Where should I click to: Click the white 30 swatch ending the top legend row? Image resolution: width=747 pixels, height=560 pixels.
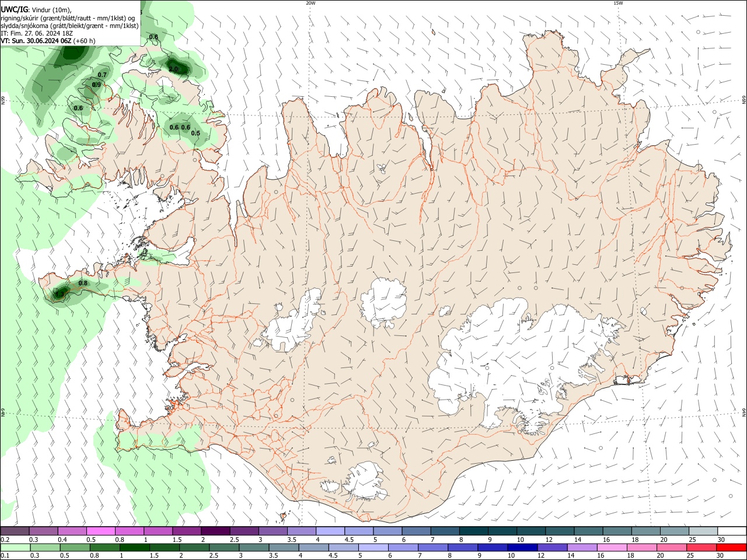pos(732,531)
